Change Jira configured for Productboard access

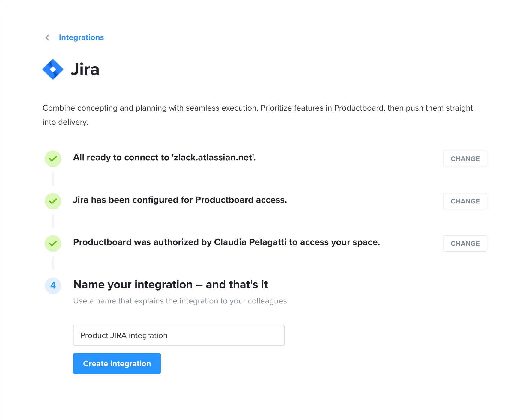click(465, 201)
